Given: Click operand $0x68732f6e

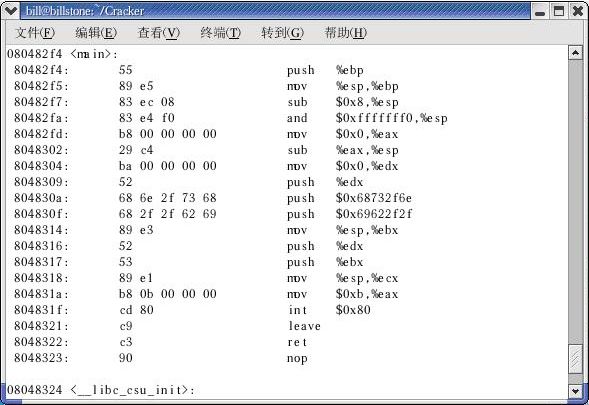Looking at the screenshot, I should coord(374,198).
